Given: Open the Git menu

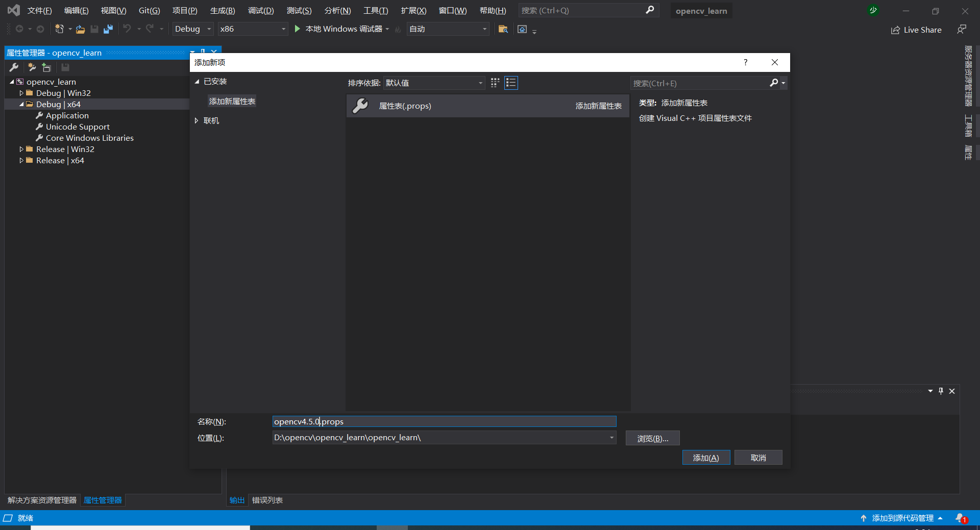Looking at the screenshot, I should click(148, 10).
